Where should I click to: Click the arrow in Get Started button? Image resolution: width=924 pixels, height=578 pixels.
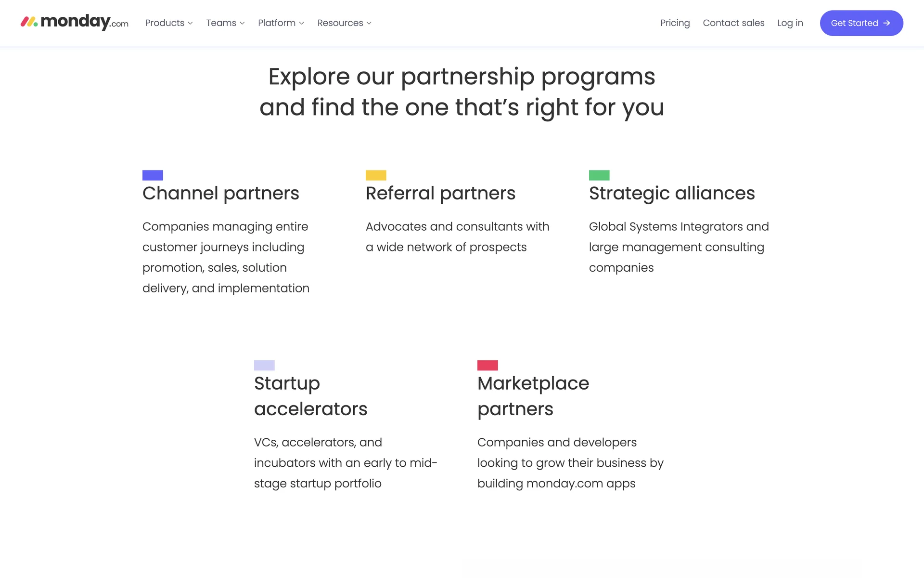[886, 23]
